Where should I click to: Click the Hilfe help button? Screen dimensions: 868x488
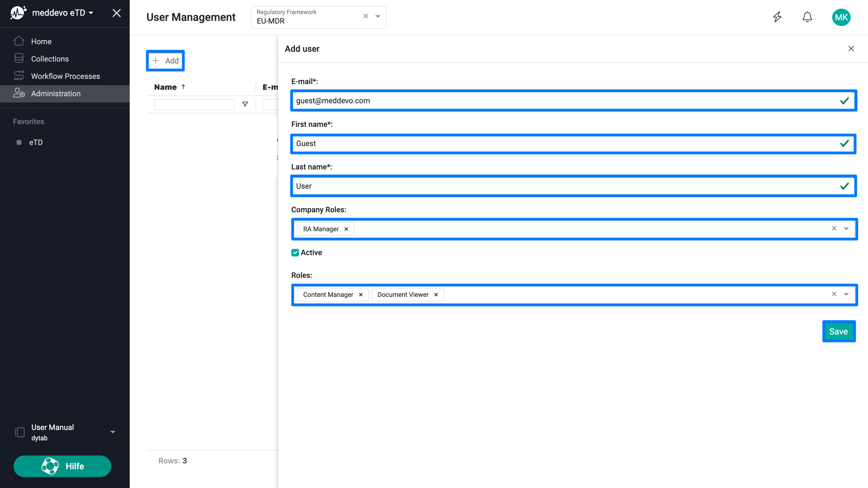(62, 466)
